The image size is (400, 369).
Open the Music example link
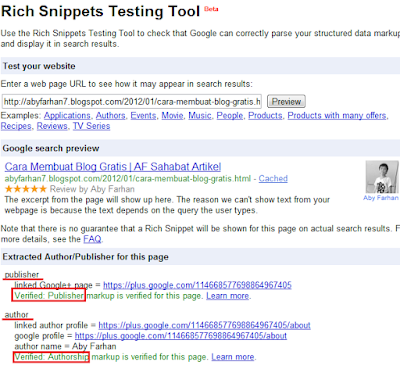coord(200,116)
